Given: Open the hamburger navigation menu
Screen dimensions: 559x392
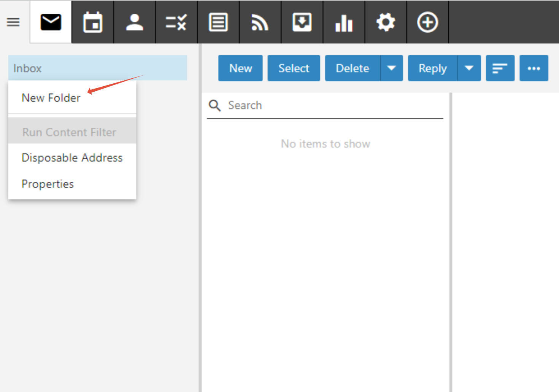Looking at the screenshot, I should [x=13, y=22].
